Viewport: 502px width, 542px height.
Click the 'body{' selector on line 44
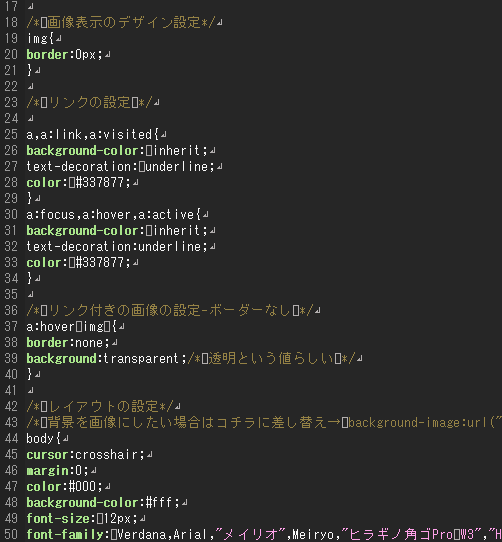[44, 439]
